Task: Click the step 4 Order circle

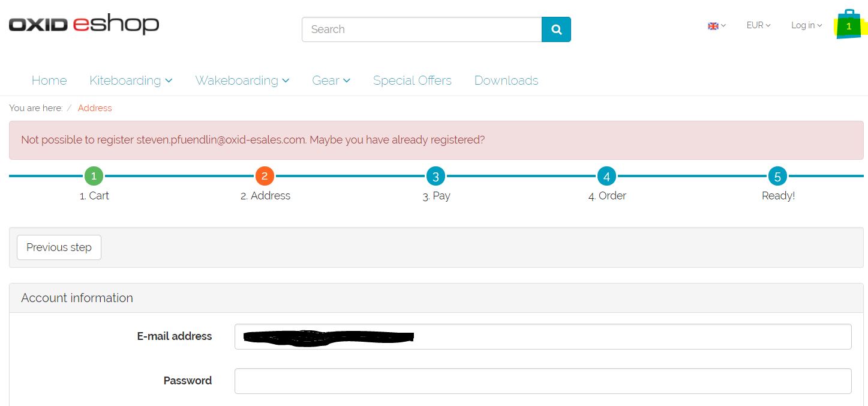Action: point(606,176)
